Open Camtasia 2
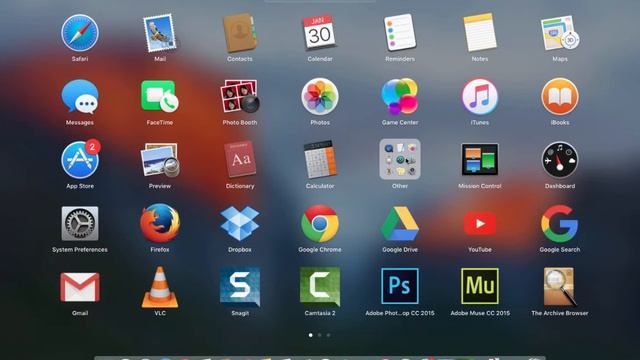The height and width of the screenshot is (360, 640). point(320,287)
